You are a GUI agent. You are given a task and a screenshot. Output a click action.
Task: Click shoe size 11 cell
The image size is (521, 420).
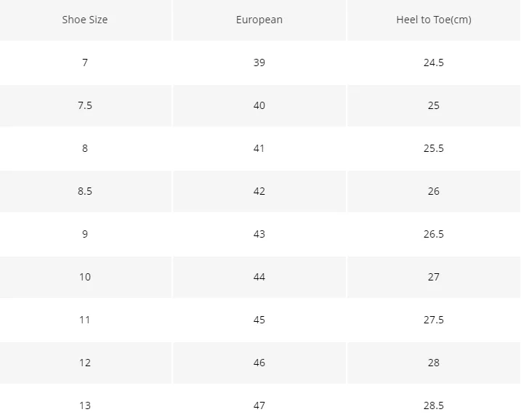[85, 320]
